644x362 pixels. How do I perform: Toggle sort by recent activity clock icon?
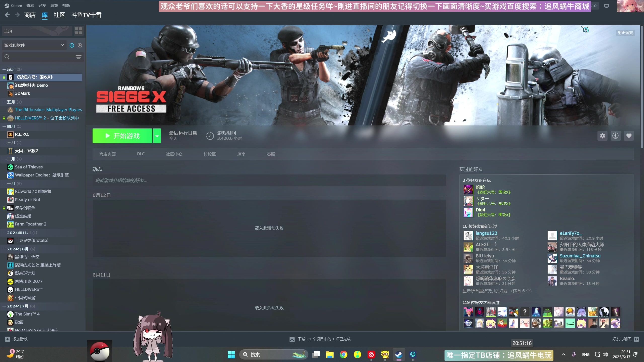tap(72, 45)
